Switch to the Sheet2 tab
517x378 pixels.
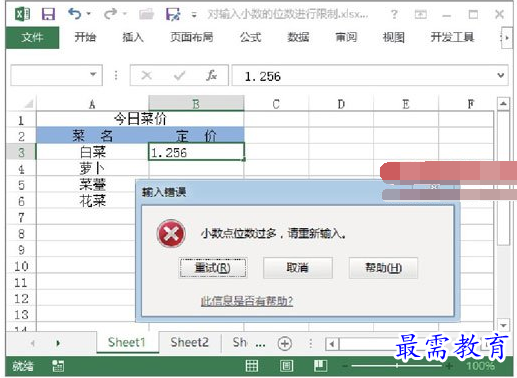coord(189,342)
